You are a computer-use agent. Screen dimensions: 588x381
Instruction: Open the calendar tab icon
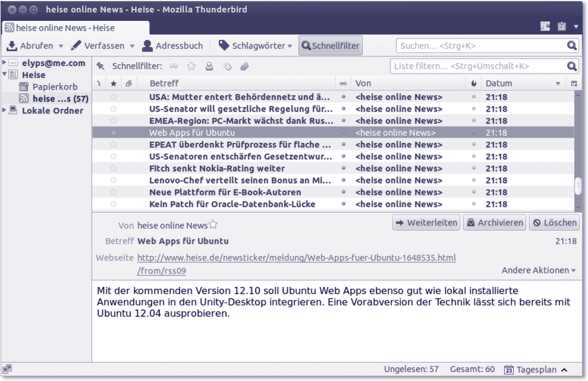coord(545,27)
